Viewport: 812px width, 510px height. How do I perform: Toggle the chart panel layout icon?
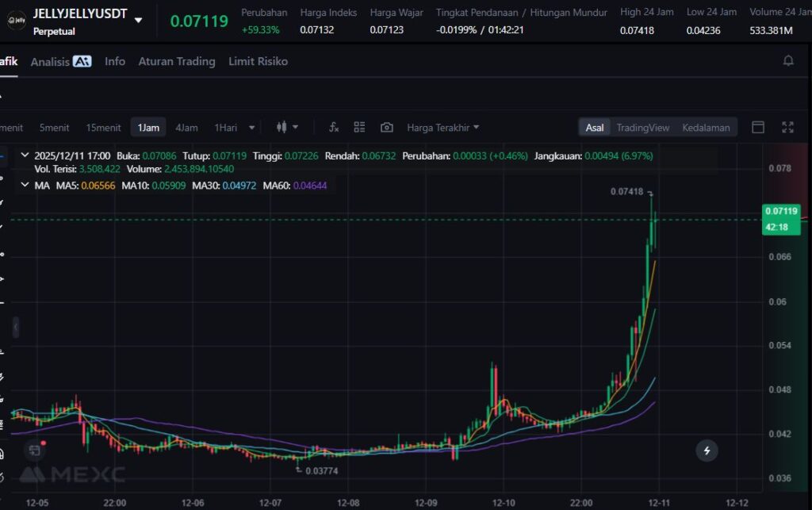coord(757,128)
